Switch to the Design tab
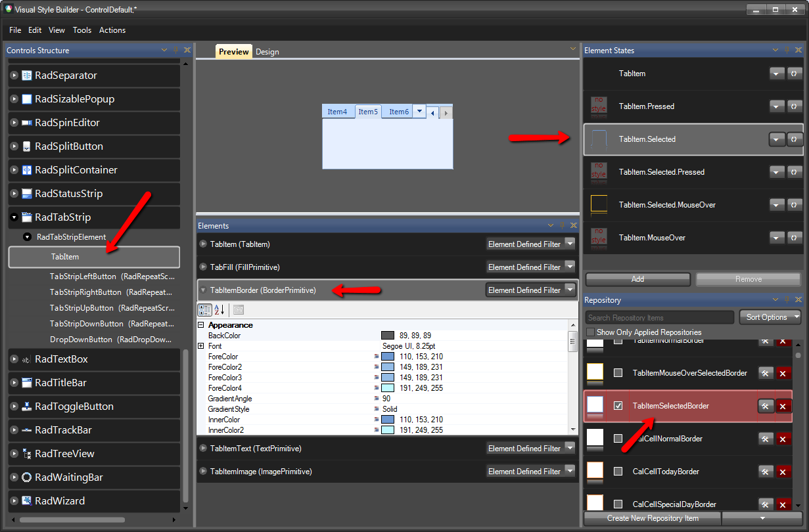 267,52
